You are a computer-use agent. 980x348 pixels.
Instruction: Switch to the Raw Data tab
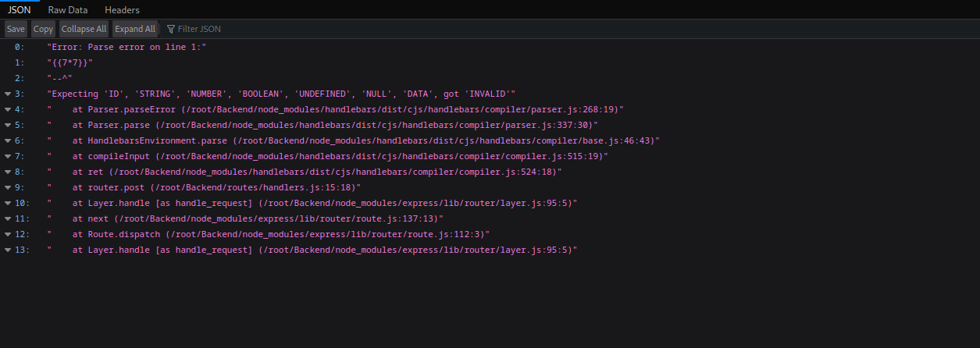tap(67, 10)
